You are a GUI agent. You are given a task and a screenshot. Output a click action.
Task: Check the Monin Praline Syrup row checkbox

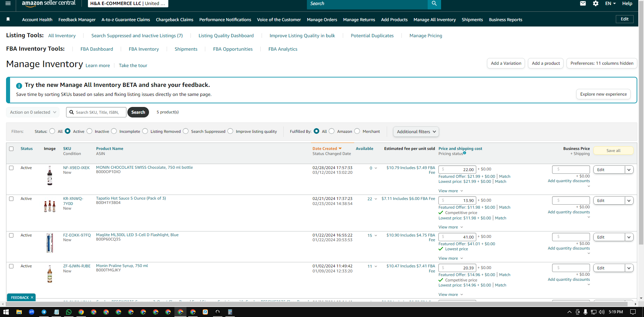[11, 266]
